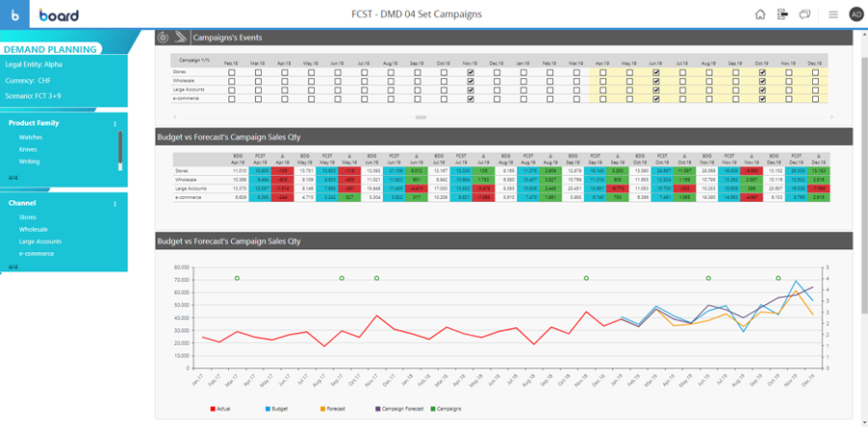
Task: Open the hamburger main menu
Action: [832, 14]
